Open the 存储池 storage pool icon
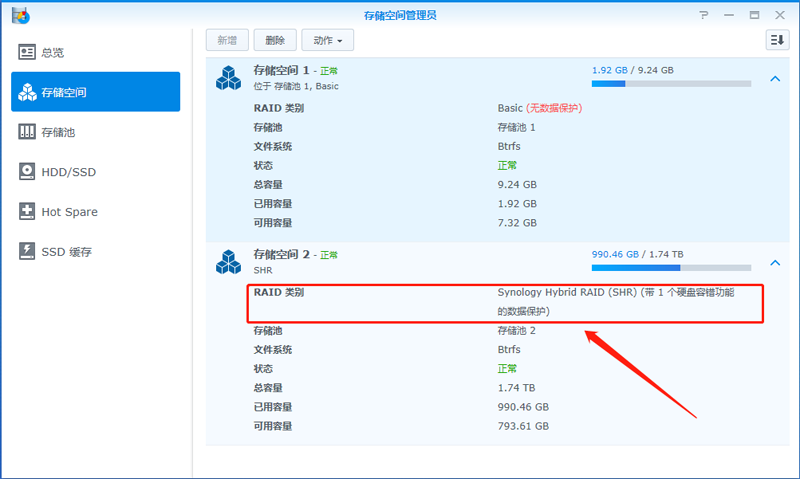This screenshot has width=800, height=479. pyautogui.click(x=27, y=132)
